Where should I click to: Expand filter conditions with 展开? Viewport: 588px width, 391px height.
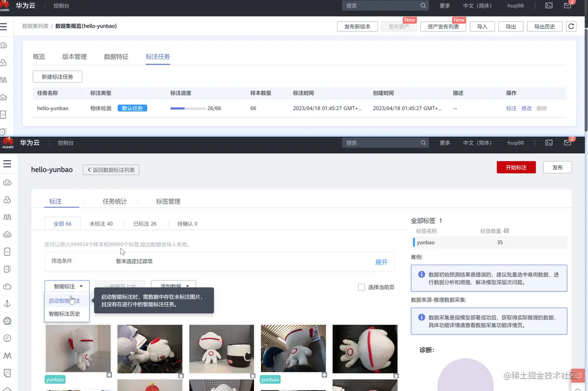click(x=381, y=262)
